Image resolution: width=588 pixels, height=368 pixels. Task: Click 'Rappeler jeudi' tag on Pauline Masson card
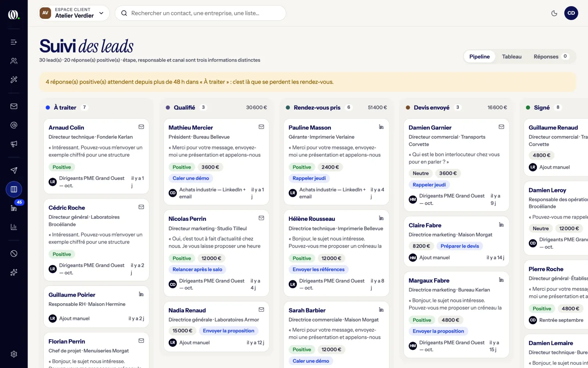[309, 178]
